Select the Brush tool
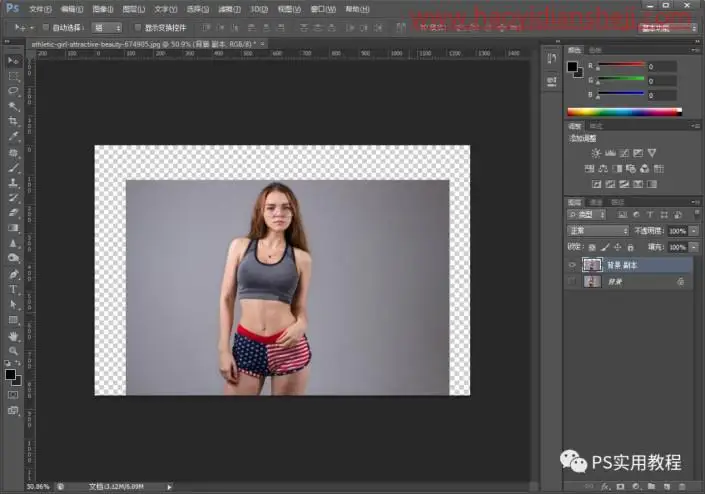Image resolution: width=705 pixels, height=494 pixels. (13, 168)
